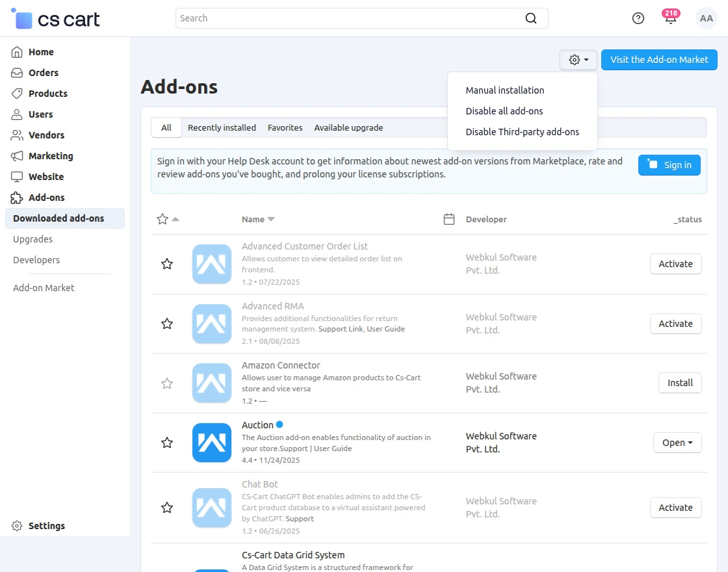This screenshot has height=572, width=728.
Task: Toggle favorite star for Advanced Customer Order List
Action: point(167,264)
